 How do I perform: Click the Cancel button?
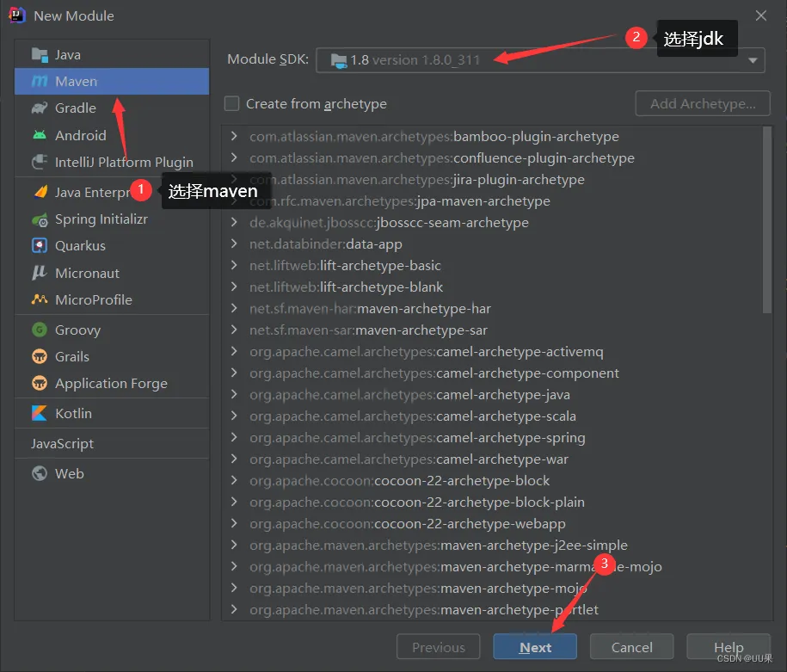[x=631, y=647]
